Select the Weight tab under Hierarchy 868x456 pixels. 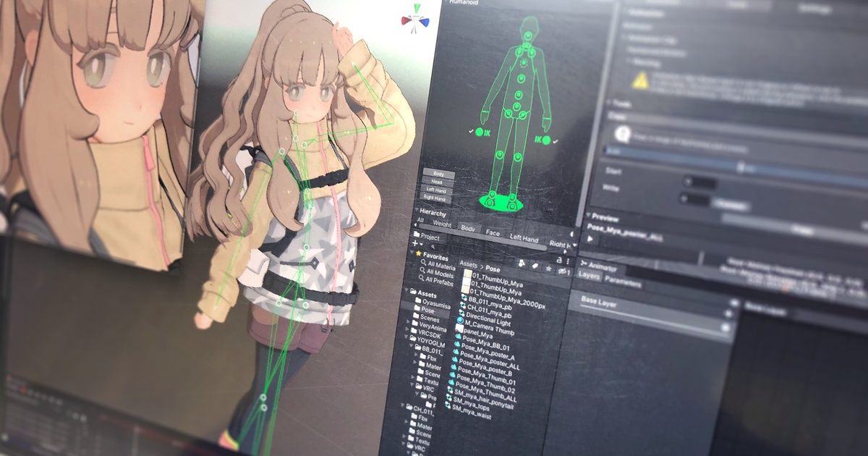(x=442, y=225)
